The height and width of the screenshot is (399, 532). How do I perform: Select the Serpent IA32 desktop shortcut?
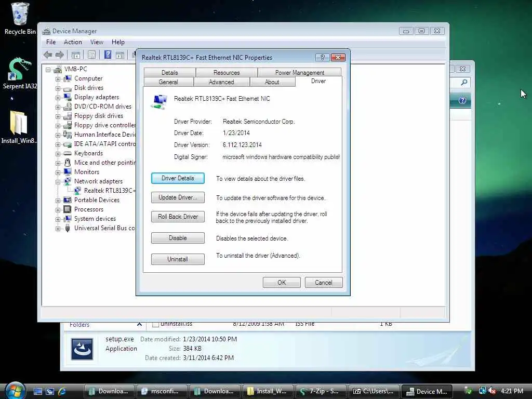19,74
